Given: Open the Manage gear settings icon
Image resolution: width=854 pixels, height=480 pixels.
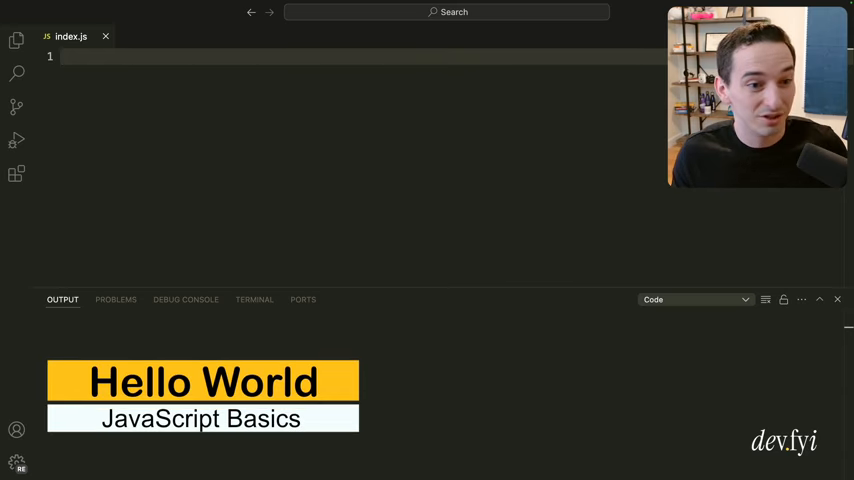Looking at the screenshot, I should tap(16, 463).
